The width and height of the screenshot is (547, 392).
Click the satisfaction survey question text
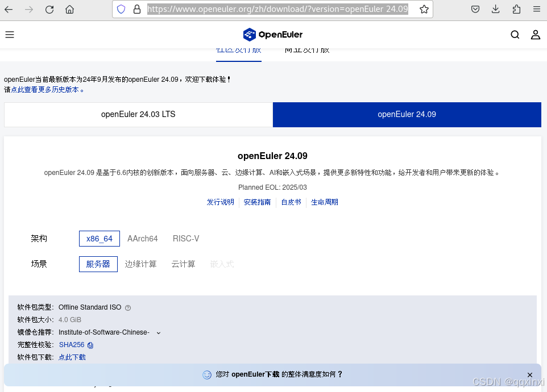click(279, 374)
